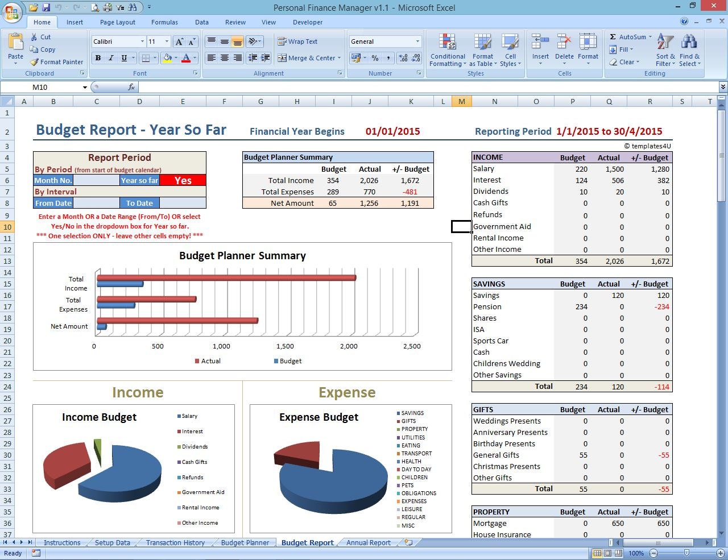This screenshot has height=560, width=728.
Task: Click the Zoom In plus button
Action: 720,553
